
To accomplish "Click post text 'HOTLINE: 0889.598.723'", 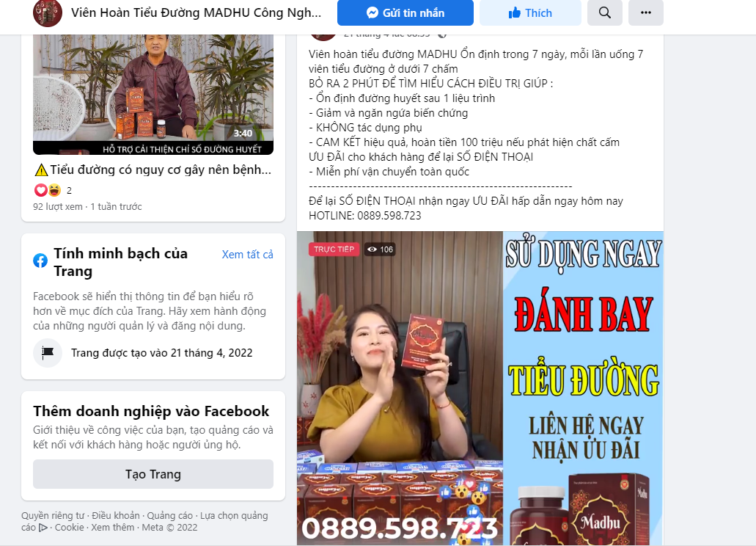I will click(365, 216).
